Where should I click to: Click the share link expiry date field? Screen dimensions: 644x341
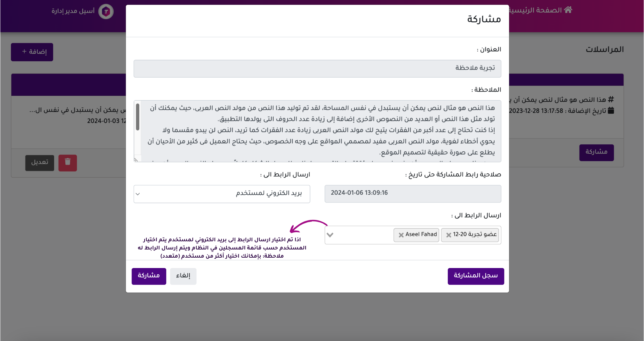pyautogui.click(x=413, y=193)
